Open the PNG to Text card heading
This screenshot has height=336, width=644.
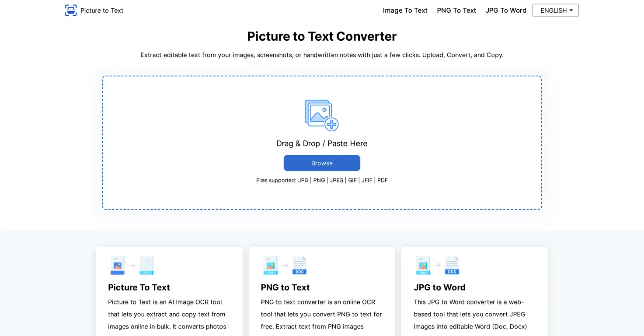point(285,287)
